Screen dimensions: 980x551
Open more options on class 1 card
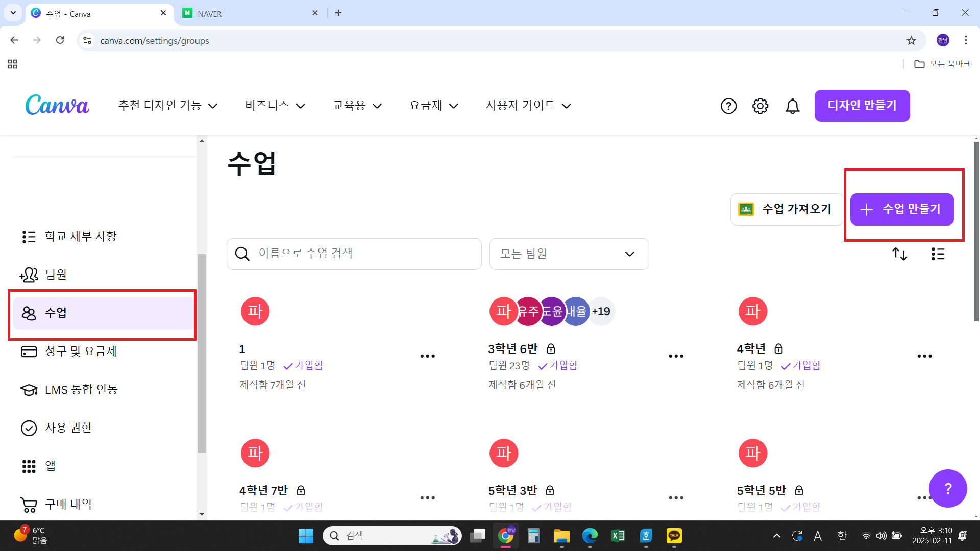[x=428, y=356]
